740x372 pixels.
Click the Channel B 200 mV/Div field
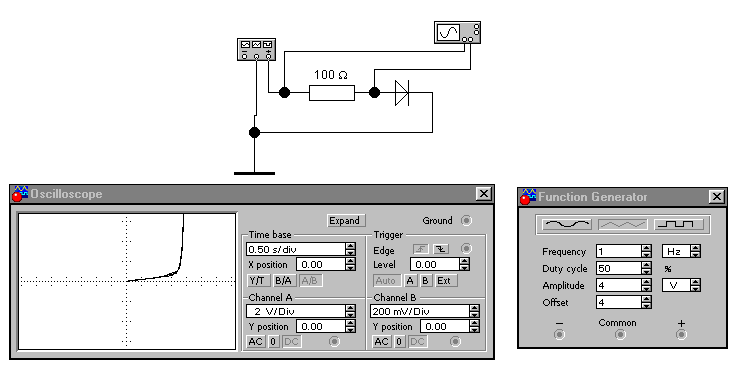[420, 311]
